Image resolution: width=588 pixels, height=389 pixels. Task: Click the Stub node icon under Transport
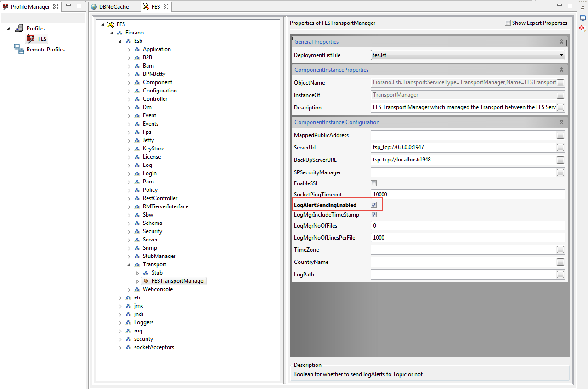tap(146, 273)
